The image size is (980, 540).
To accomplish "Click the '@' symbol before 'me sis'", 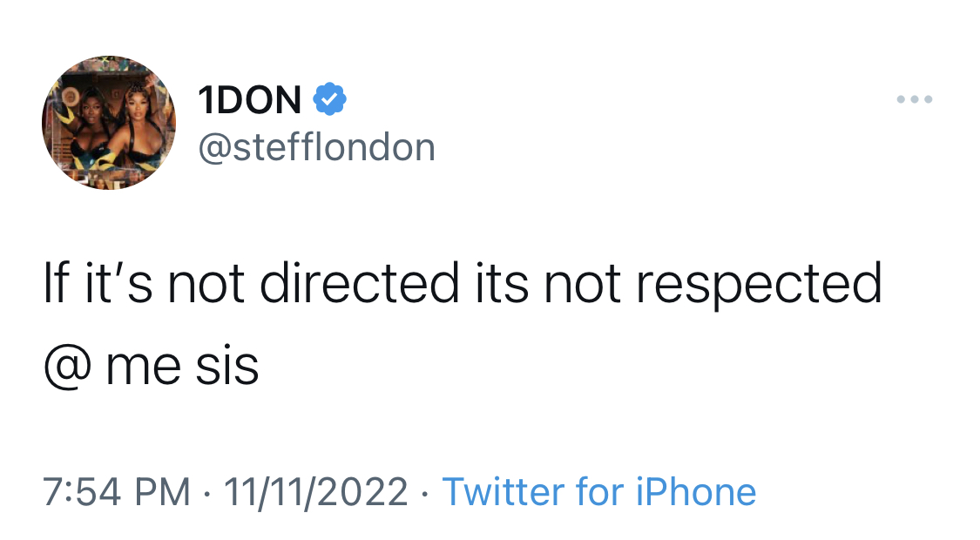I will (67, 368).
